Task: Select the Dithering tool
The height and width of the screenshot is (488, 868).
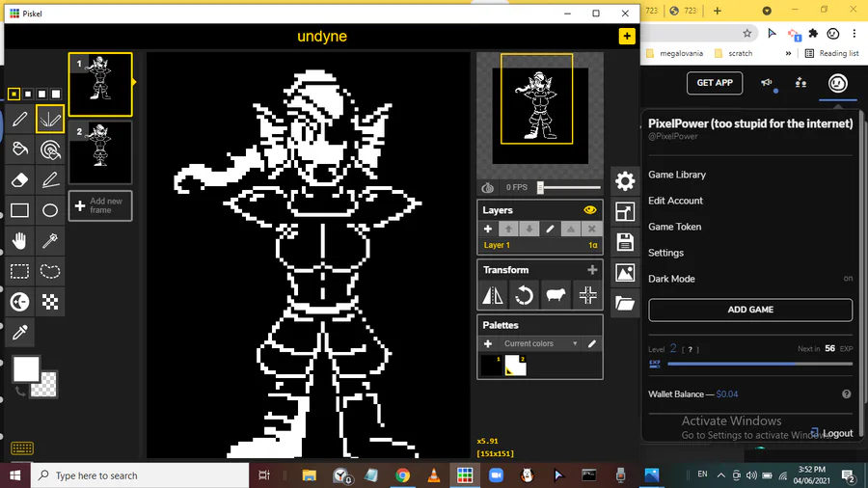Action: tap(50, 302)
